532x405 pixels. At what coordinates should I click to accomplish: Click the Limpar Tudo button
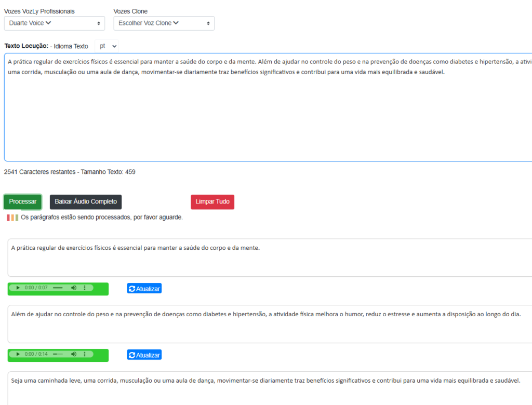212,202
